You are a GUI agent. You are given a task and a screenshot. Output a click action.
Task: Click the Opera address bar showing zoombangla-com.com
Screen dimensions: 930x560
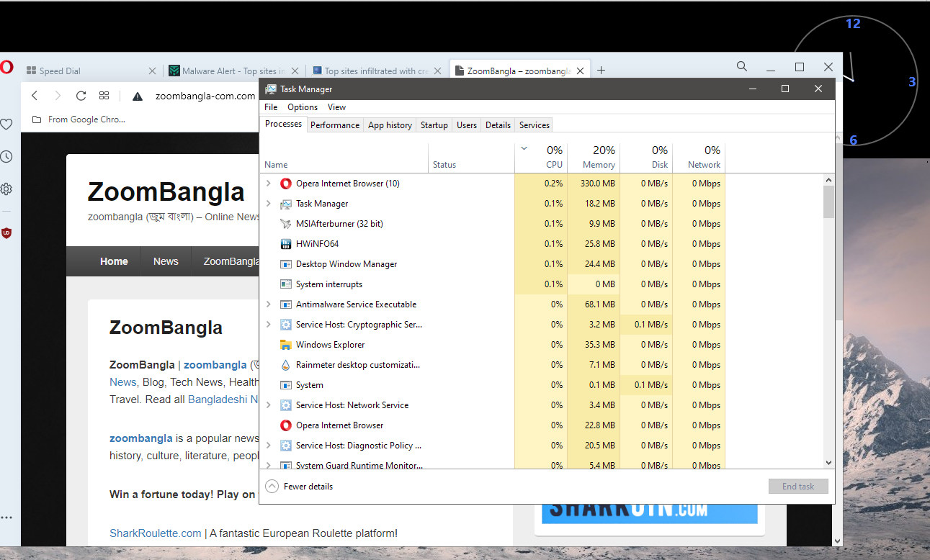tap(205, 96)
